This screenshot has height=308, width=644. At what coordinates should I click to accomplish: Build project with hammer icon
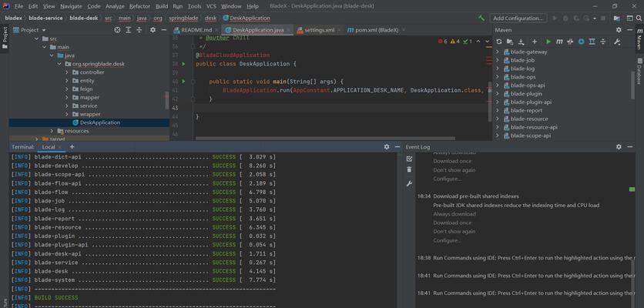click(x=481, y=18)
